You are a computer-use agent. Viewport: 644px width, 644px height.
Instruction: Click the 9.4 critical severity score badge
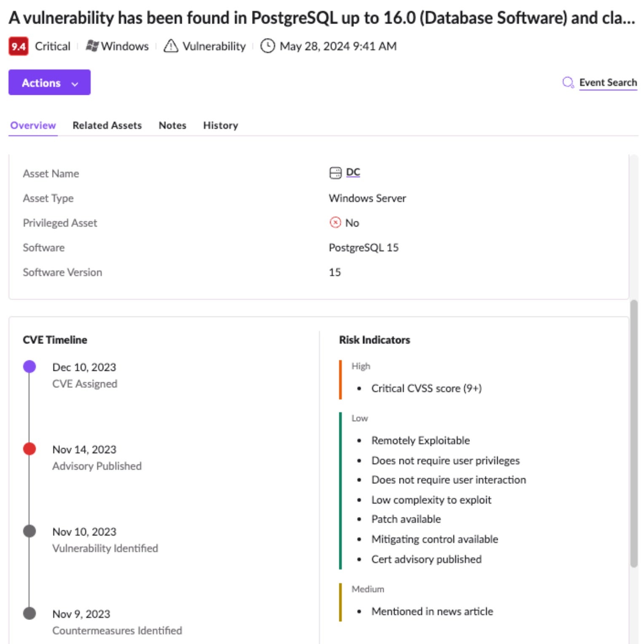(x=18, y=46)
